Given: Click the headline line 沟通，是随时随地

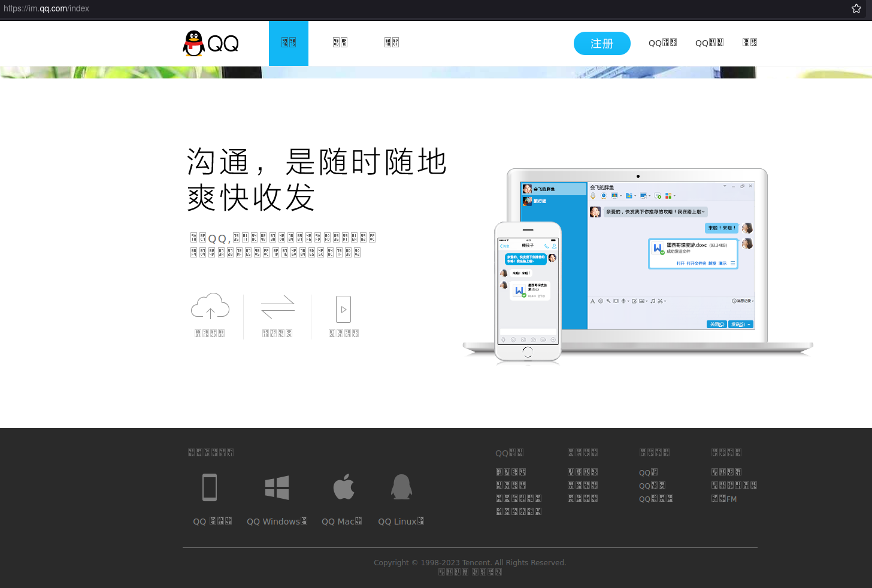Looking at the screenshot, I should (317, 162).
